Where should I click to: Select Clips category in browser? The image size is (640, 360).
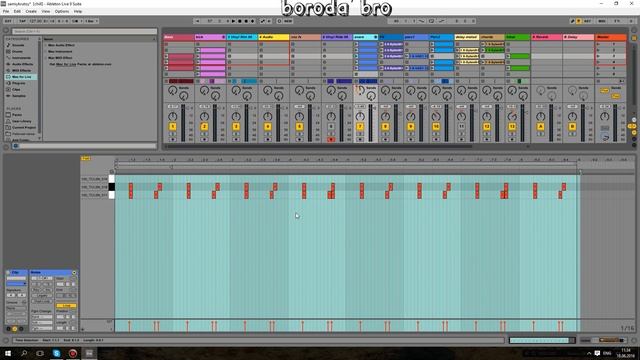(16, 89)
